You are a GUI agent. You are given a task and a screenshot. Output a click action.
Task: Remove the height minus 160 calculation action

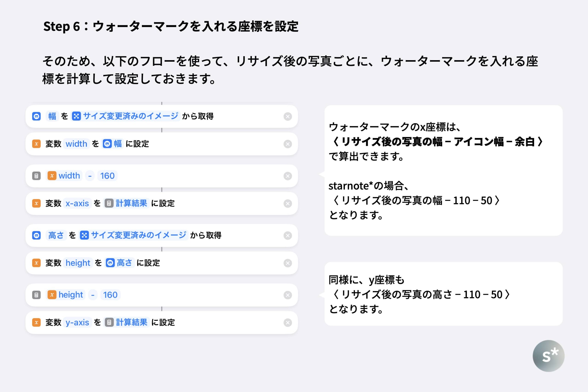[x=288, y=295]
